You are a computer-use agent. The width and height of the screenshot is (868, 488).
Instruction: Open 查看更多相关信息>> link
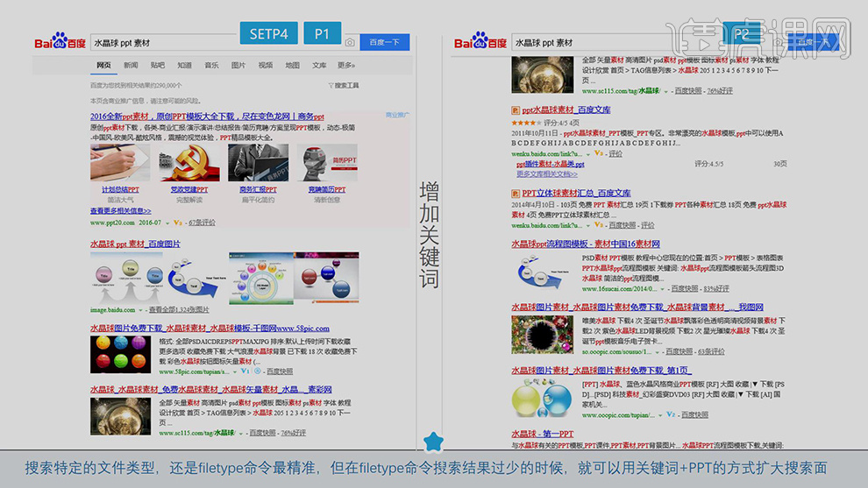(121, 211)
